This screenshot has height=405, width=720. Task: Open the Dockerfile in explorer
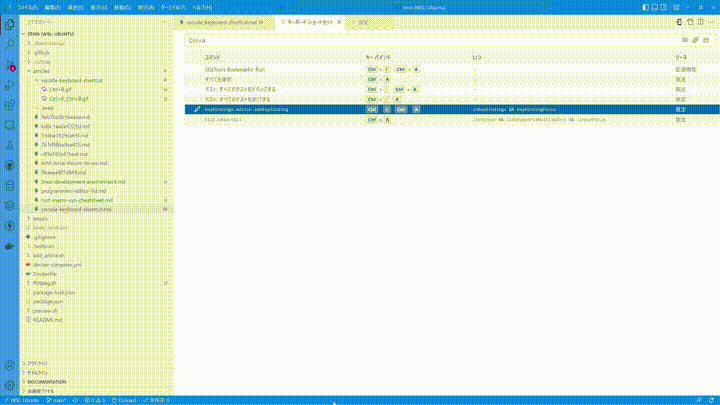45,274
